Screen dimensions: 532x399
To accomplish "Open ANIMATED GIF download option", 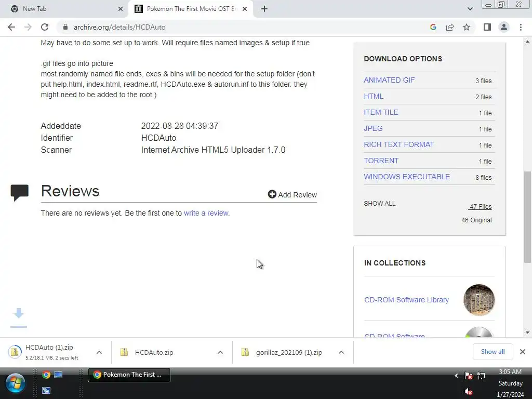I will click(x=389, y=80).
